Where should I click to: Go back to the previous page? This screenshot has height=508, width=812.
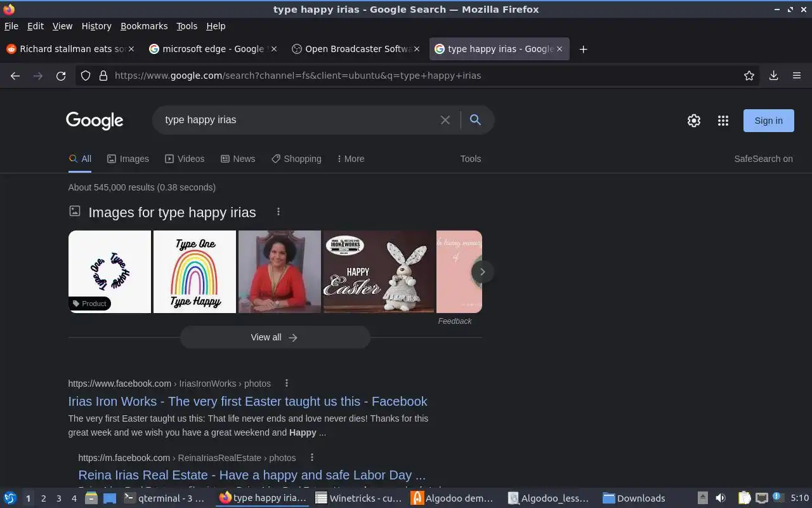pos(15,76)
